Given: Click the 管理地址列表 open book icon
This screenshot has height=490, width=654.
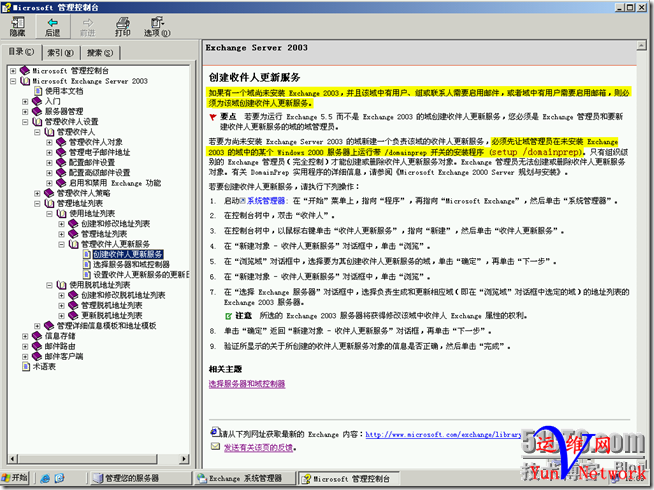Looking at the screenshot, I should click(x=49, y=203).
